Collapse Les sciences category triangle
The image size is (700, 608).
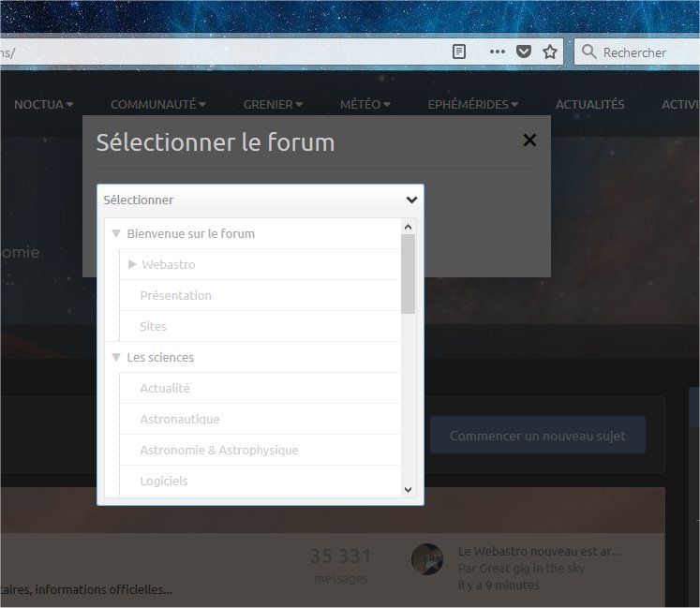116,357
